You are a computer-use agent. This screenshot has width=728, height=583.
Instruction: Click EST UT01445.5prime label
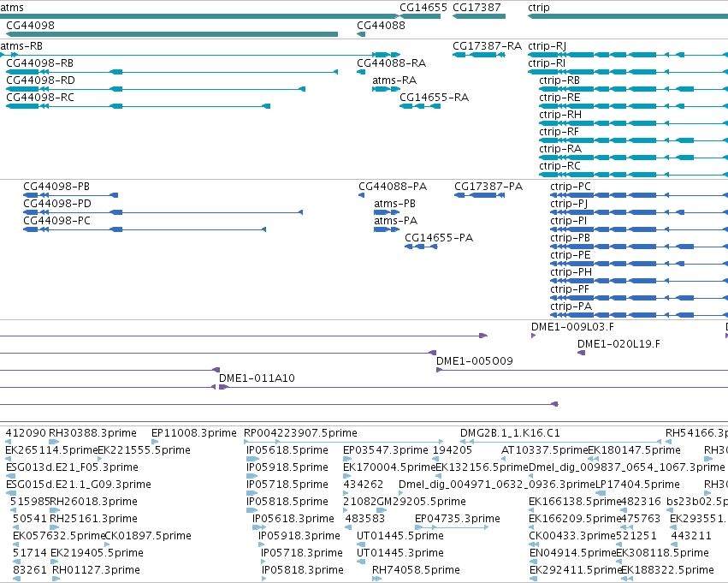400,537
